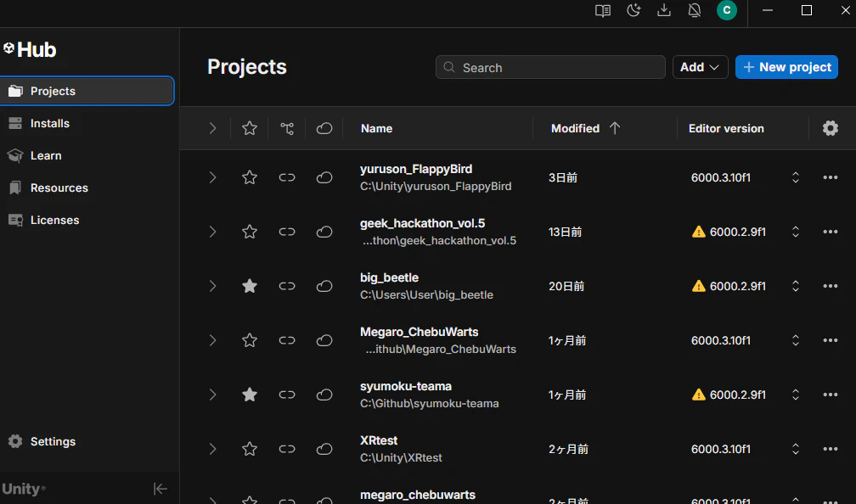Create a New project

pos(786,67)
